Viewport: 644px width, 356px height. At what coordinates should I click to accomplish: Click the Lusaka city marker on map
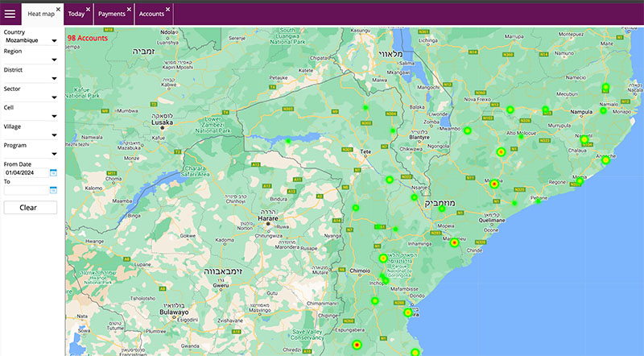(x=164, y=127)
